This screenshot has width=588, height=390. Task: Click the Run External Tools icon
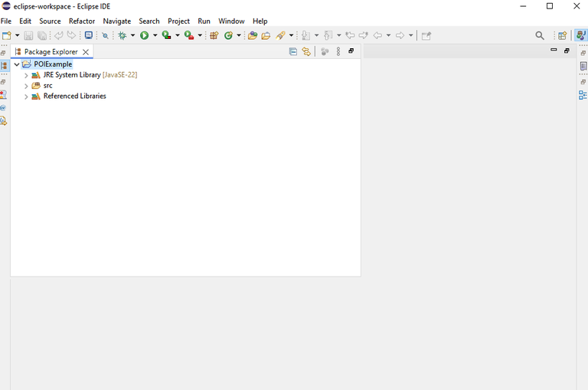click(x=189, y=36)
